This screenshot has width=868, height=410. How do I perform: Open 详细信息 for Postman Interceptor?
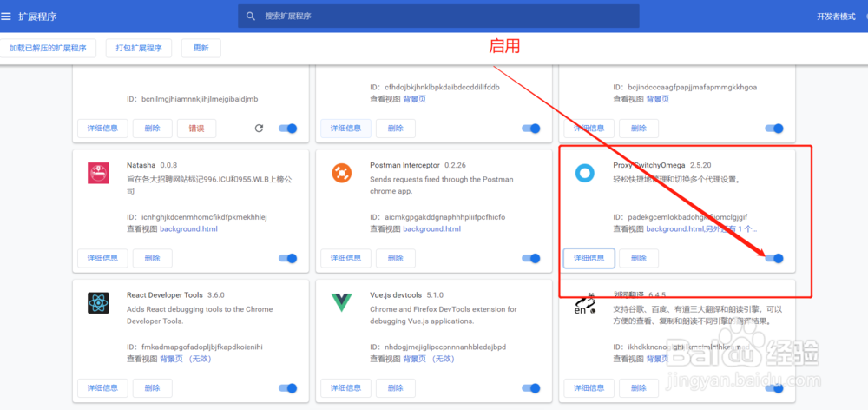(x=346, y=258)
